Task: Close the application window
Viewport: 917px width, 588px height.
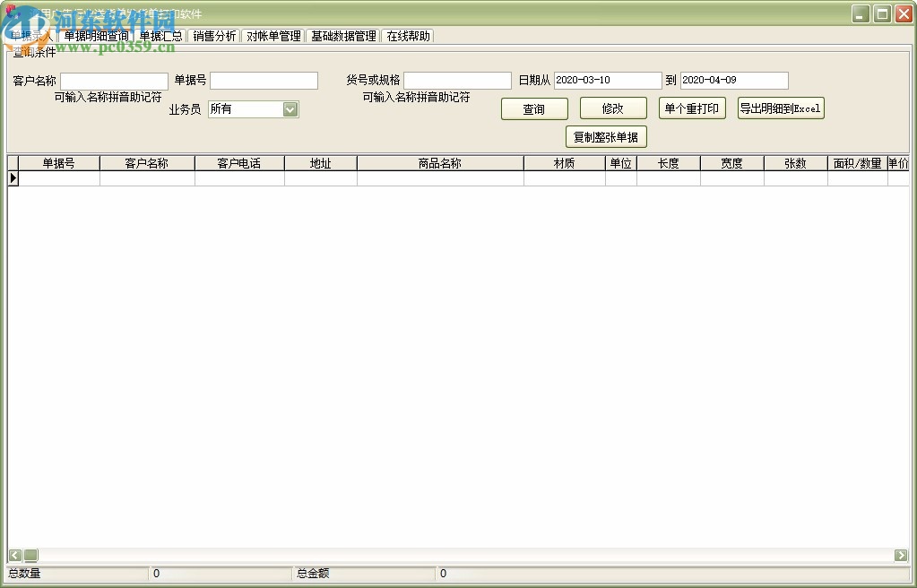Action: (904, 13)
